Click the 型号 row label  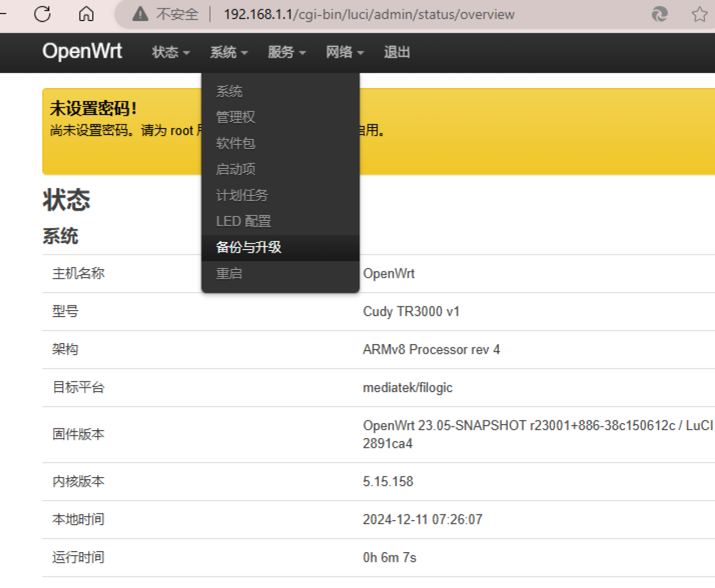tap(65, 311)
